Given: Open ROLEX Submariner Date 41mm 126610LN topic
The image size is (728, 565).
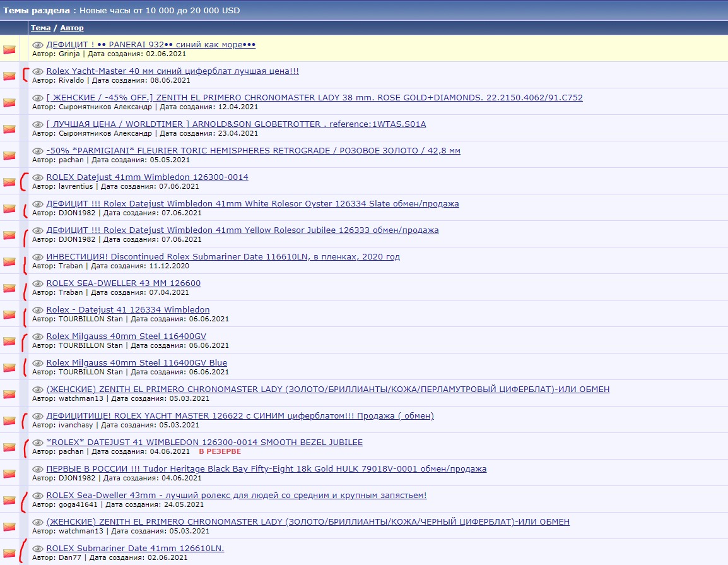Looking at the screenshot, I should coord(135,548).
